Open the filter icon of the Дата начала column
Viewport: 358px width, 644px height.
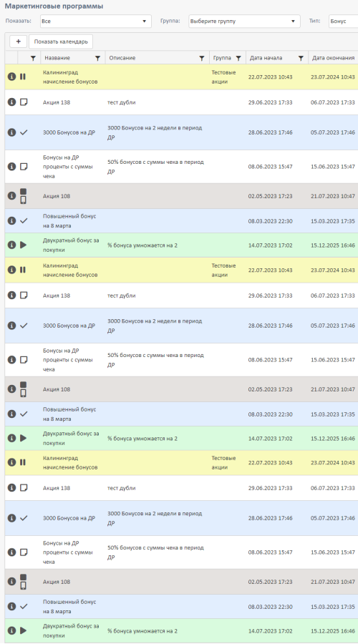point(301,59)
